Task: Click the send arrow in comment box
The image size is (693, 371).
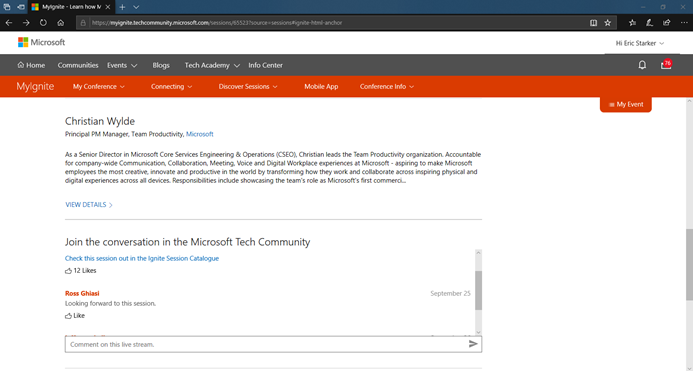Action: point(473,344)
